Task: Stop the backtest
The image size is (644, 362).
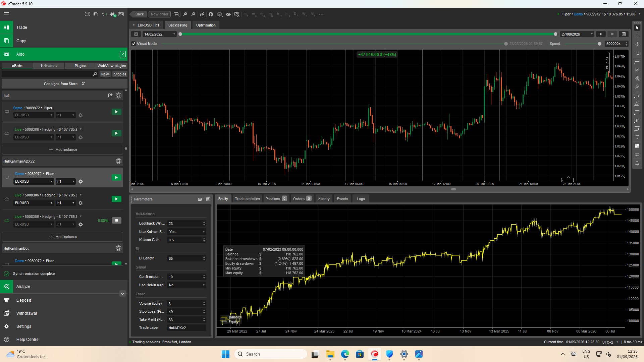Action: point(612,34)
